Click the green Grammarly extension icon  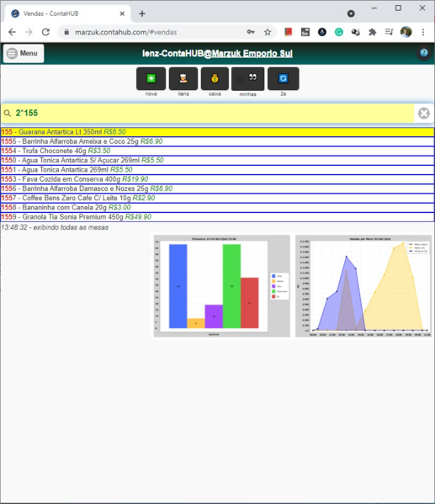[x=339, y=32]
